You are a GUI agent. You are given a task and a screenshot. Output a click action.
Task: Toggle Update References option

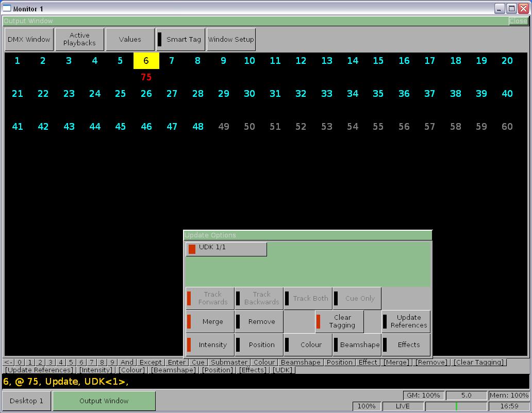(x=406, y=321)
